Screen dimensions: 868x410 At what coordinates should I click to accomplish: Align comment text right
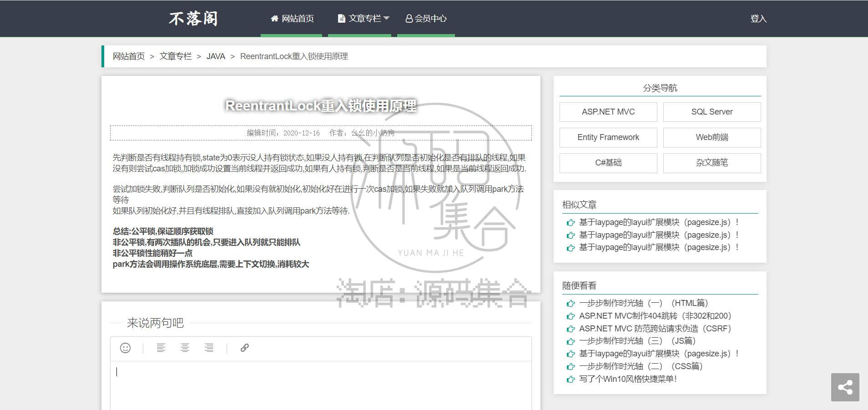[209, 348]
